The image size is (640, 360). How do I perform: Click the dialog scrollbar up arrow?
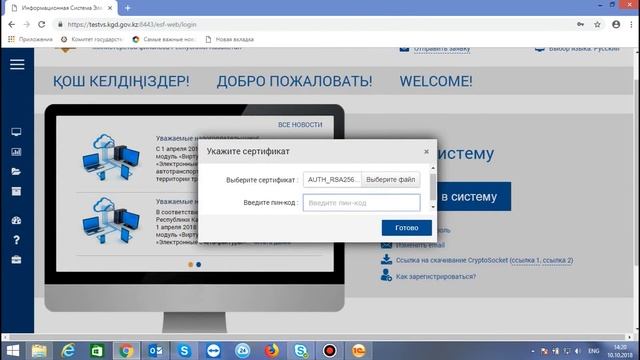433,168
